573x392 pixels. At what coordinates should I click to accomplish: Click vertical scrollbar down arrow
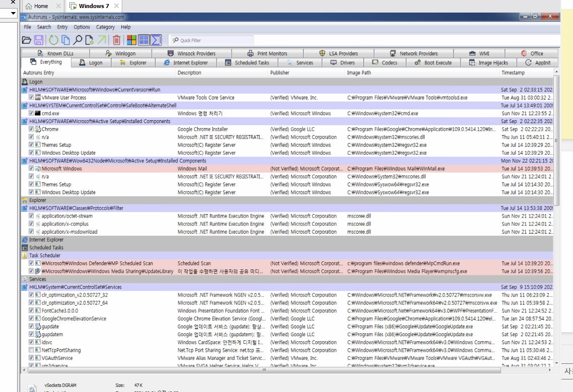click(x=556, y=363)
